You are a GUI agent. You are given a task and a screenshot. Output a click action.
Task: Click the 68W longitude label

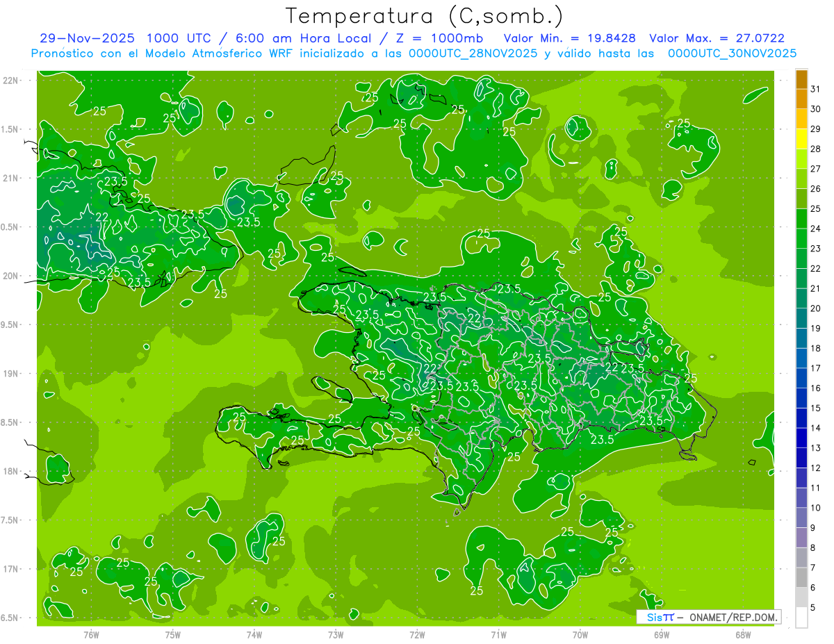point(743,634)
